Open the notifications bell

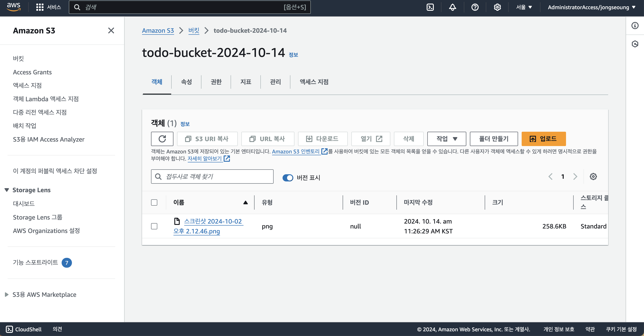click(x=452, y=7)
